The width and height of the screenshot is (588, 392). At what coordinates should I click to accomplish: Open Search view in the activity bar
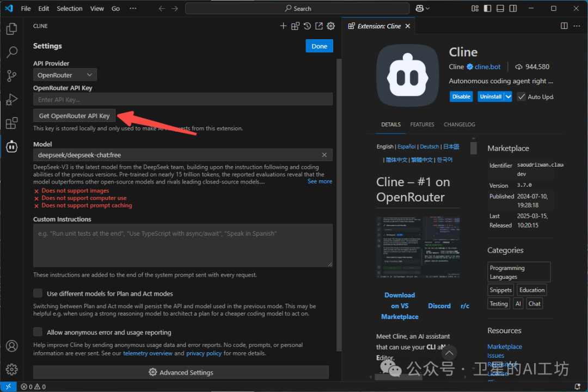[x=11, y=52]
